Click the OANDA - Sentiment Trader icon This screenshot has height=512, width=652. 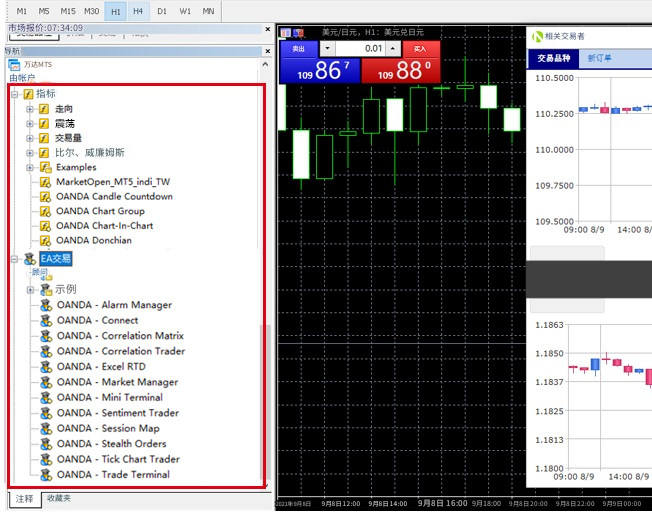pyautogui.click(x=46, y=413)
